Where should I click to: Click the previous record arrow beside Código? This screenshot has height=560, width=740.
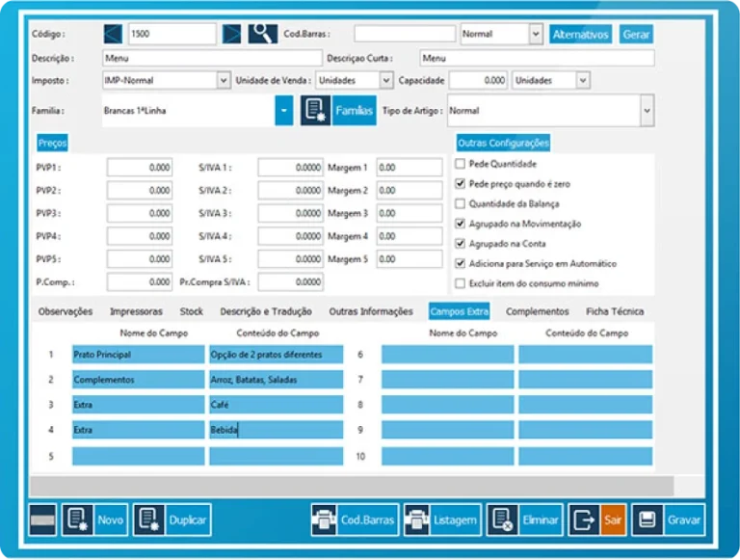point(113,34)
